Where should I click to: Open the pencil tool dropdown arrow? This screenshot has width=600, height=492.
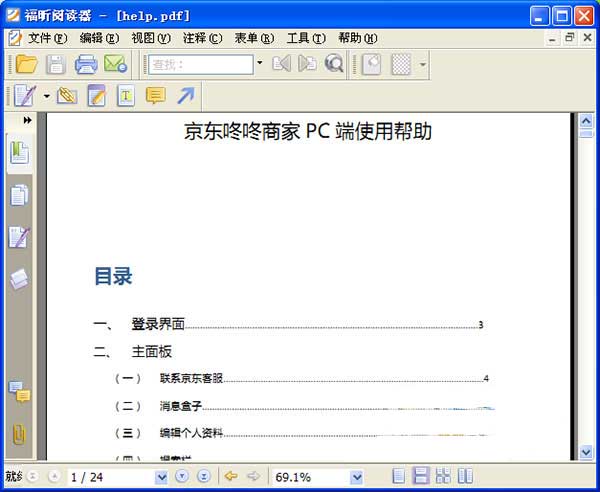tap(46, 96)
